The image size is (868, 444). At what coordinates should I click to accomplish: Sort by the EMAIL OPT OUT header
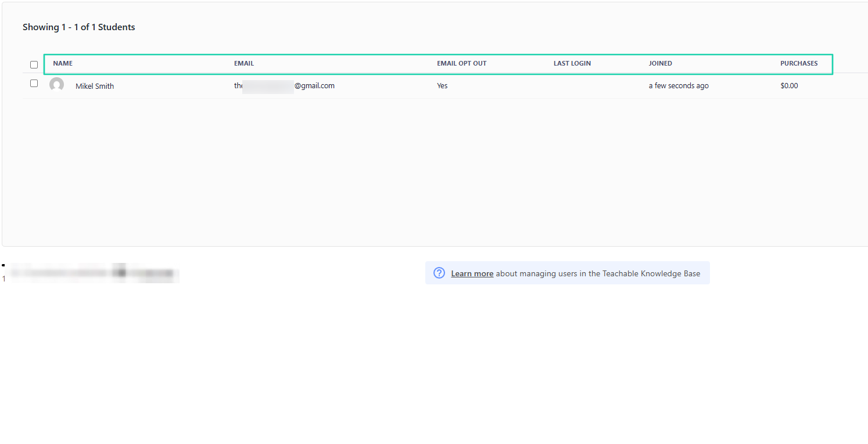tap(462, 63)
